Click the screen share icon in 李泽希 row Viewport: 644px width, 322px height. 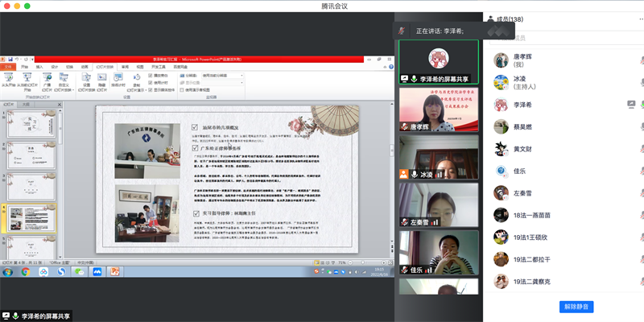coord(632,105)
